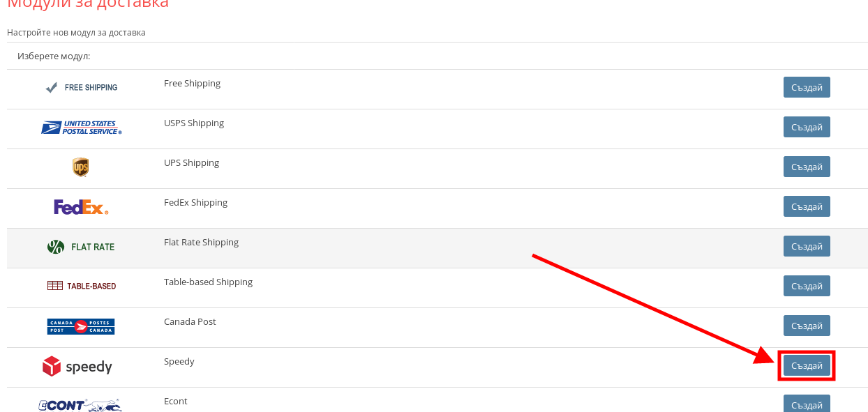Click the Table-Based grid logo
Image resolution: width=868 pixels, height=412 pixels.
pos(81,286)
